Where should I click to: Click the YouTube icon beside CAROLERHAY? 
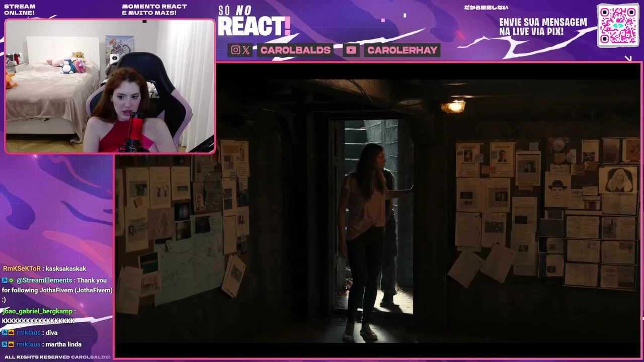pyautogui.click(x=351, y=50)
